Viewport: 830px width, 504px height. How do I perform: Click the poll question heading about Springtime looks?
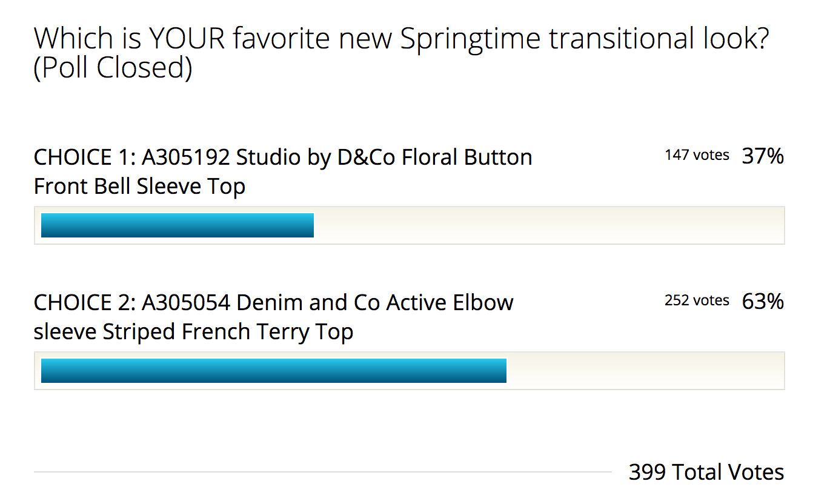[x=401, y=39]
